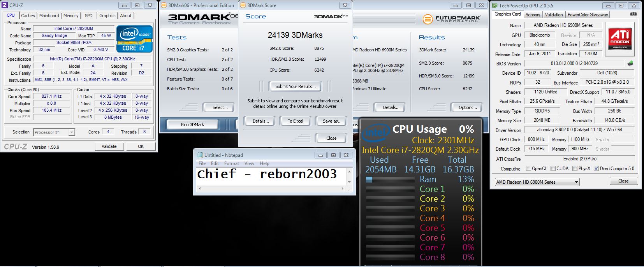Click the ATI CrossFire Enabled field
Screen dimensions: 644x267
tap(579, 159)
